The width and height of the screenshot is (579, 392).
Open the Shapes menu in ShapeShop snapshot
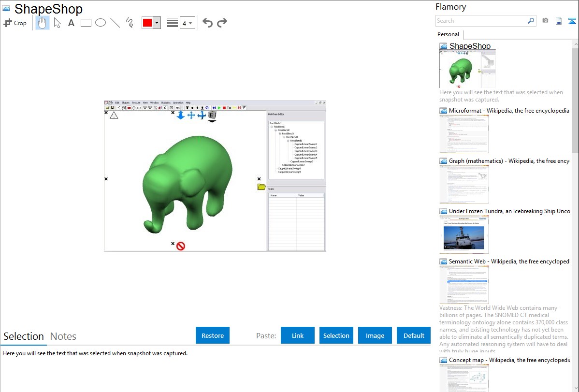(126, 102)
